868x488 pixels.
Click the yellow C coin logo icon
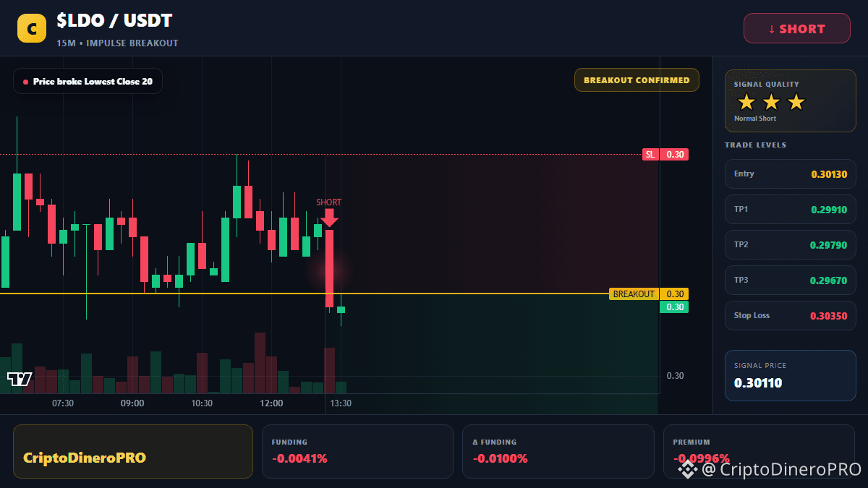(x=32, y=28)
